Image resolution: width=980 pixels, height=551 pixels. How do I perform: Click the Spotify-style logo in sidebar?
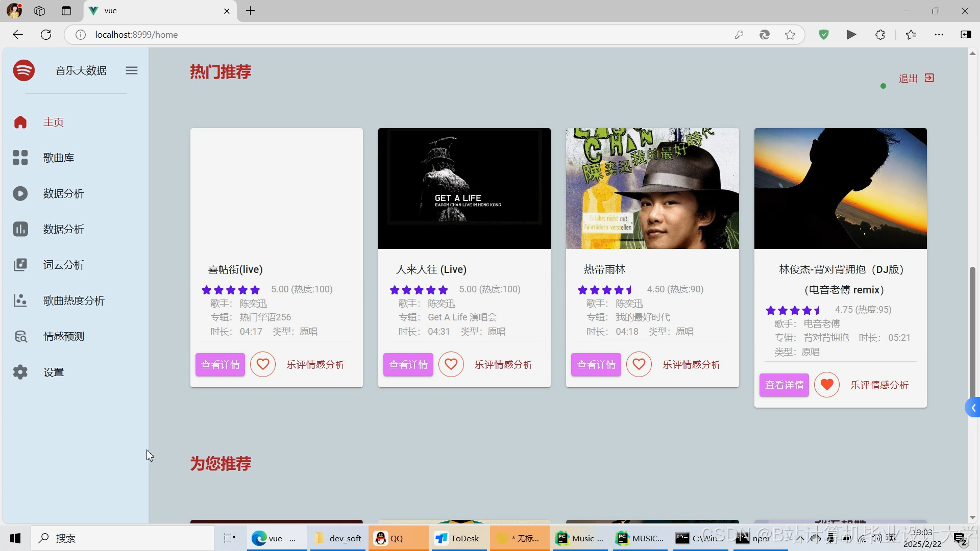(24, 70)
